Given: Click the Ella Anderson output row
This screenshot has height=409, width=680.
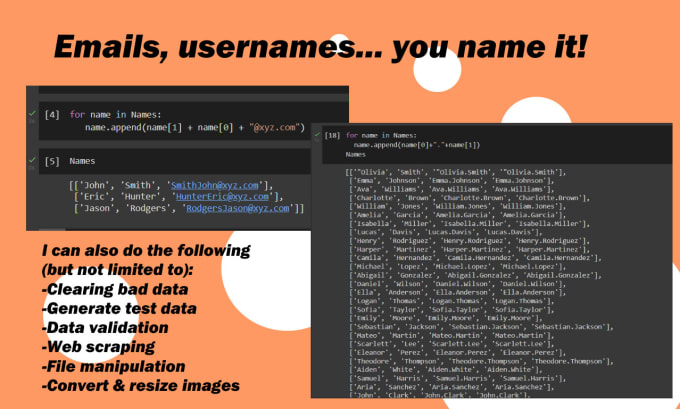Looking at the screenshot, I should point(458,292).
